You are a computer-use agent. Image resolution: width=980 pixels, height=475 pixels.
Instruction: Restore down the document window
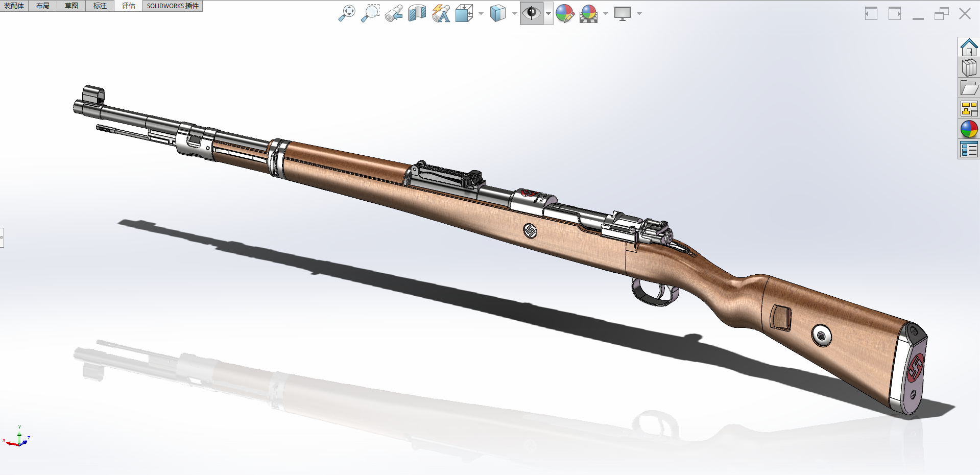[941, 14]
